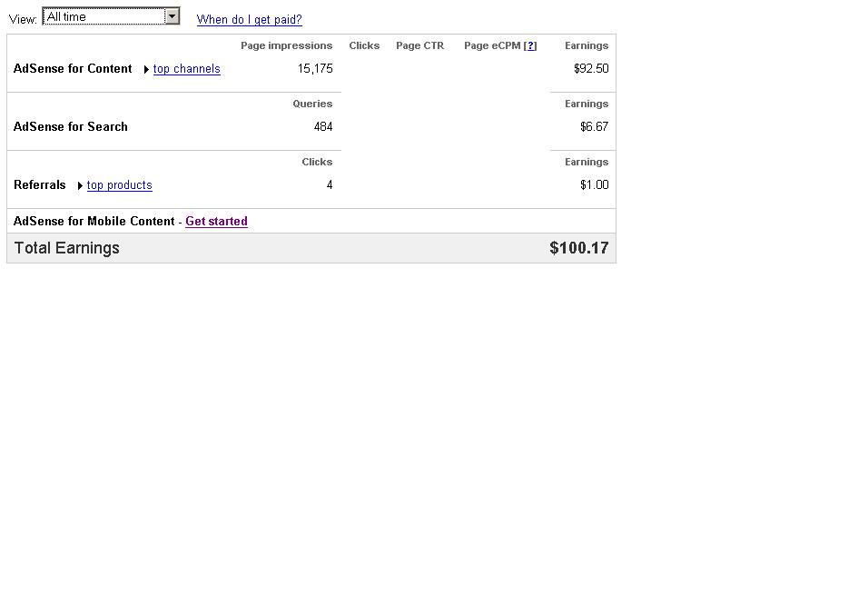This screenshot has width=868, height=606.
Task: Click the Page impressions column header
Action: tap(287, 46)
